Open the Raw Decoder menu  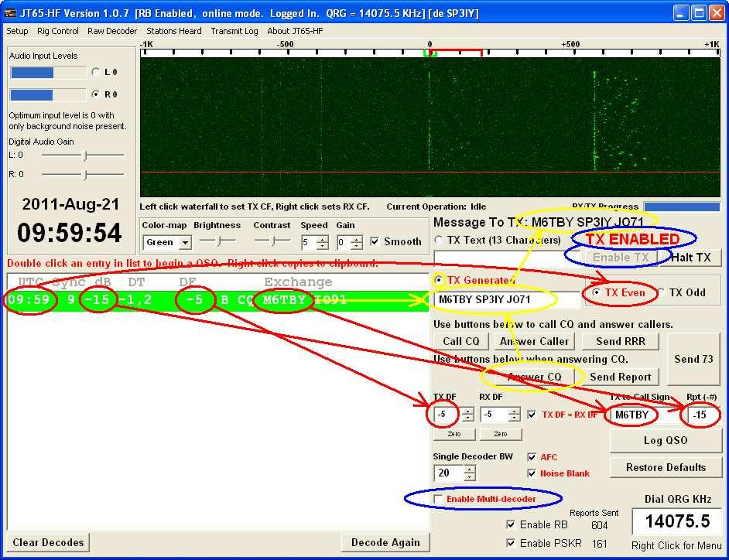(x=112, y=31)
